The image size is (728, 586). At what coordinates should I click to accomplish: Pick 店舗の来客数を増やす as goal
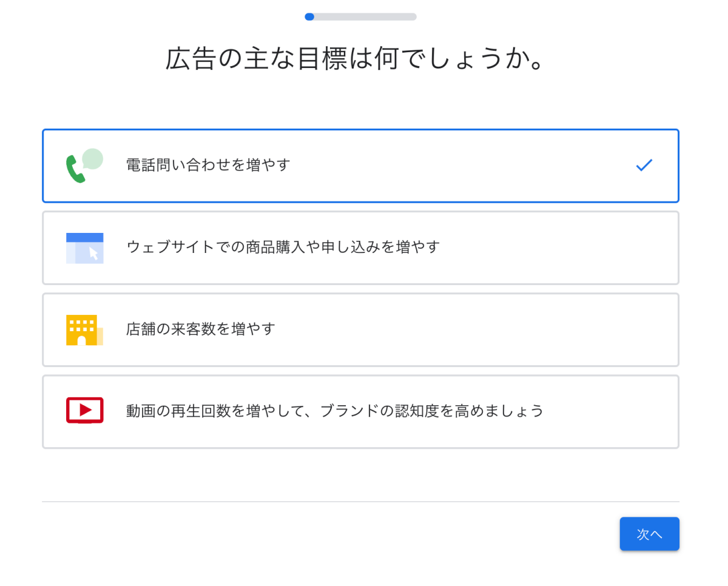pos(201,329)
